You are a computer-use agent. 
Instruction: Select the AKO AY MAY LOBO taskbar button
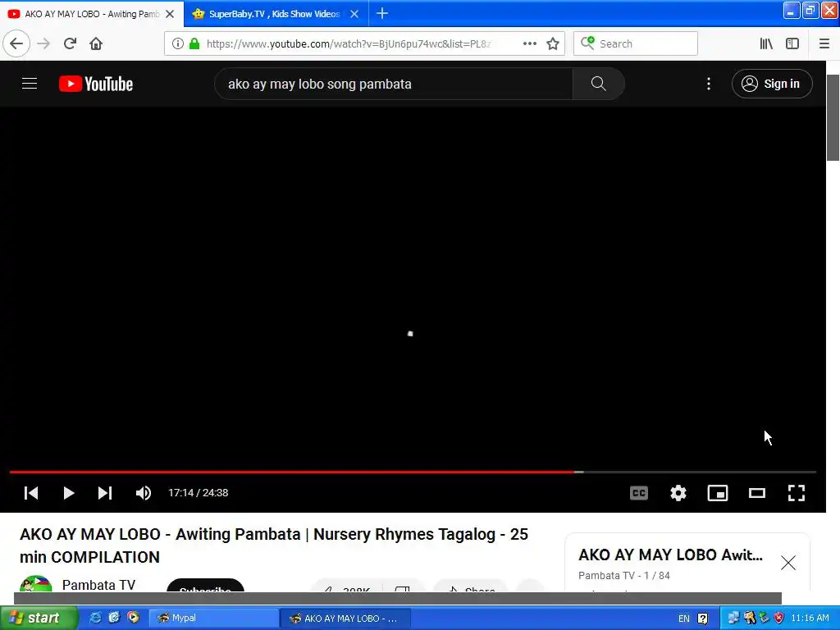coord(345,619)
